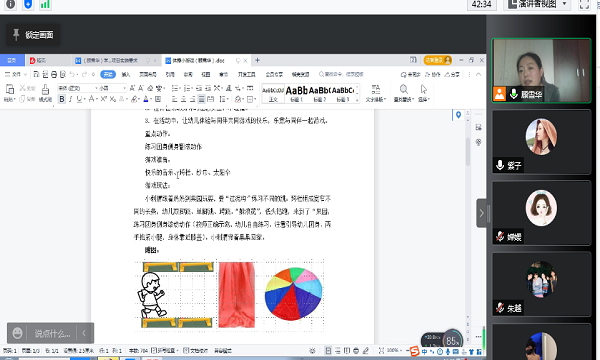The width and height of the screenshot is (600, 360).
Task: Expand the styles gallery arrow
Action: click(357, 99)
